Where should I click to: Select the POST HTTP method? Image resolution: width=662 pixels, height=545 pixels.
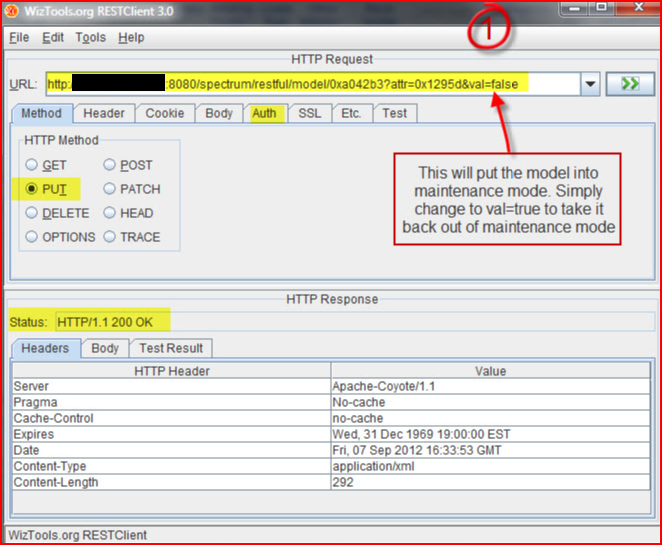click(110, 165)
